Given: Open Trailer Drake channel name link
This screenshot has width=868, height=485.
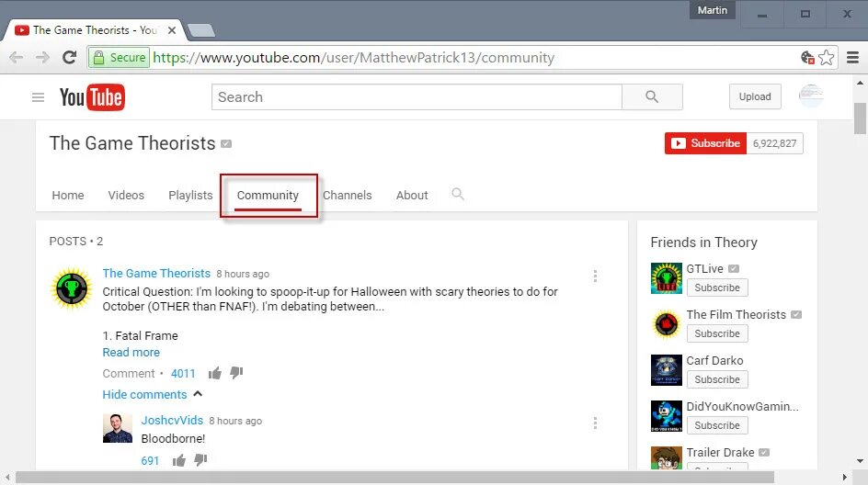Looking at the screenshot, I should point(720,452).
